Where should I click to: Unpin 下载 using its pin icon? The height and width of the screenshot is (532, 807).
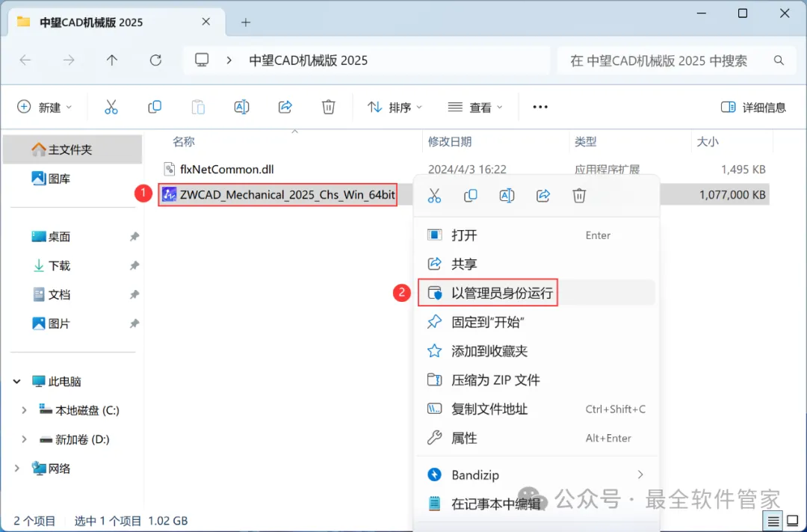pos(134,265)
